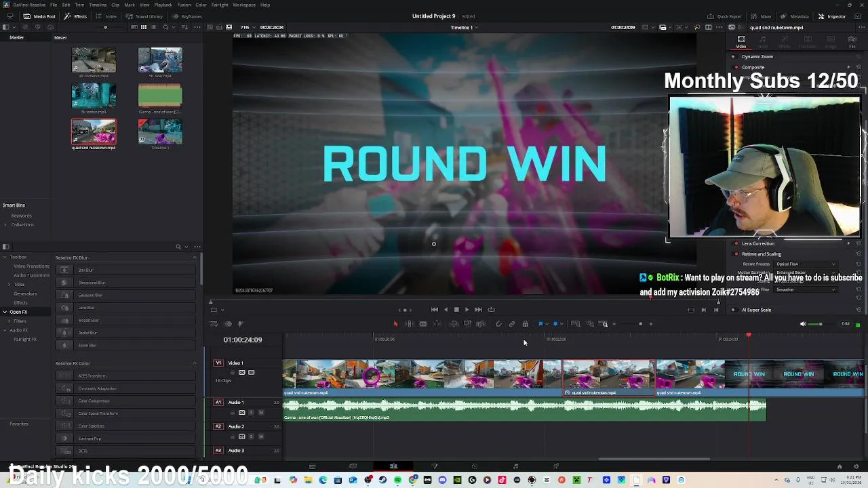This screenshot has height=488, width=868.
Task: Open the Playback menu
Action: [x=163, y=5]
